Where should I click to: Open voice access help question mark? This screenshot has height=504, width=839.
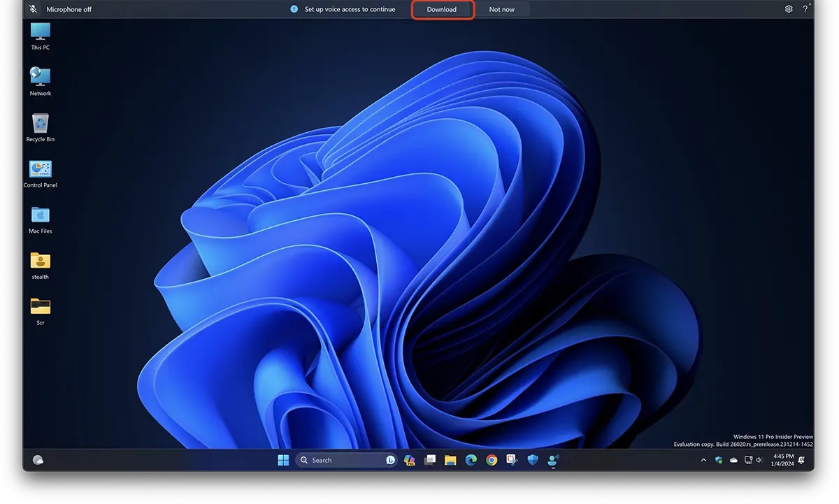pos(805,10)
